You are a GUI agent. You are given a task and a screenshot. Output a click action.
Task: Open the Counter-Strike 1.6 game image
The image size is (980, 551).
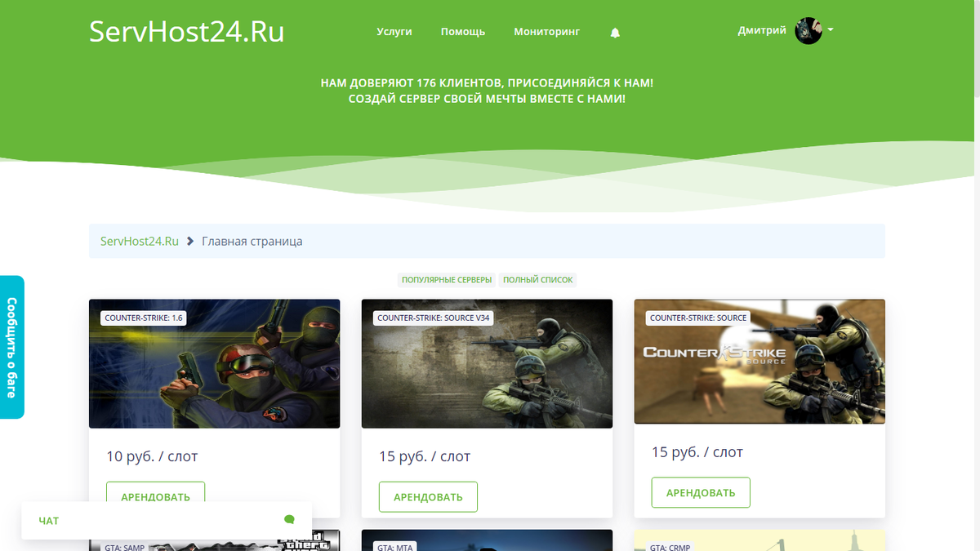coord(215,364)
